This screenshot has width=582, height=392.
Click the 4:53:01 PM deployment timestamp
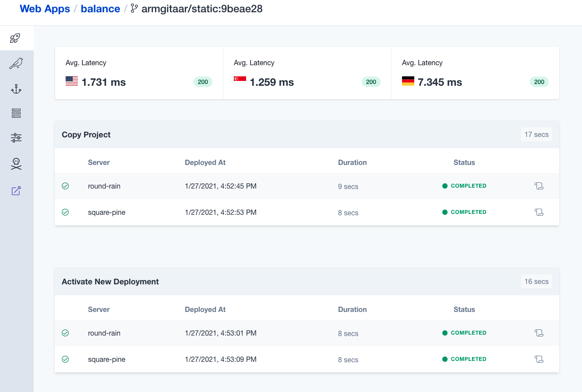tap(221, 333)
